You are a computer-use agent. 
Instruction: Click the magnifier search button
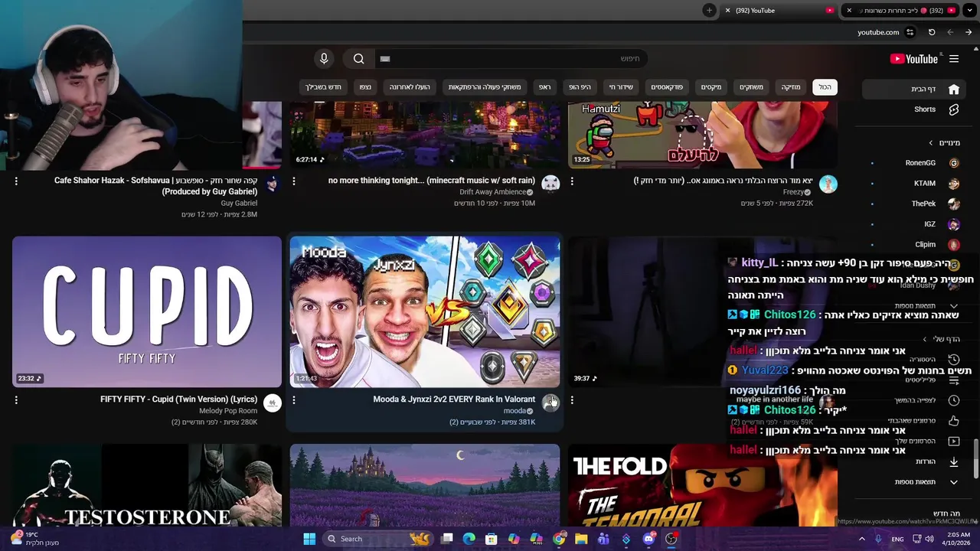[x=358, y=59]
